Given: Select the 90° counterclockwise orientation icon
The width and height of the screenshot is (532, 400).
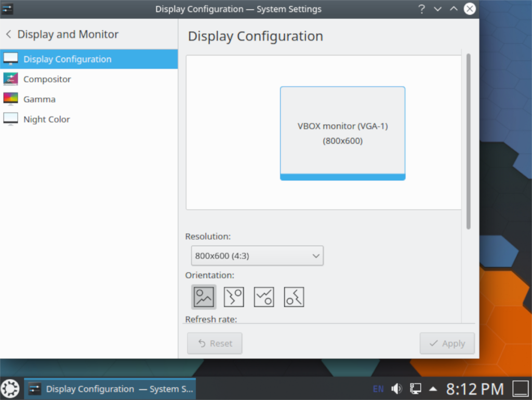Looking at the screenshot, I should pos(294,297).
